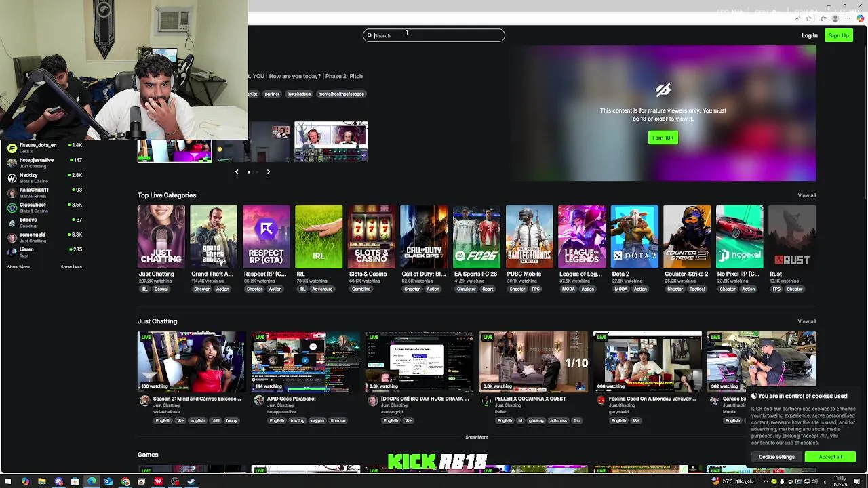Open the Just Chatting category card
Viewport: 868px width, 488px height.
pos(161,237)
